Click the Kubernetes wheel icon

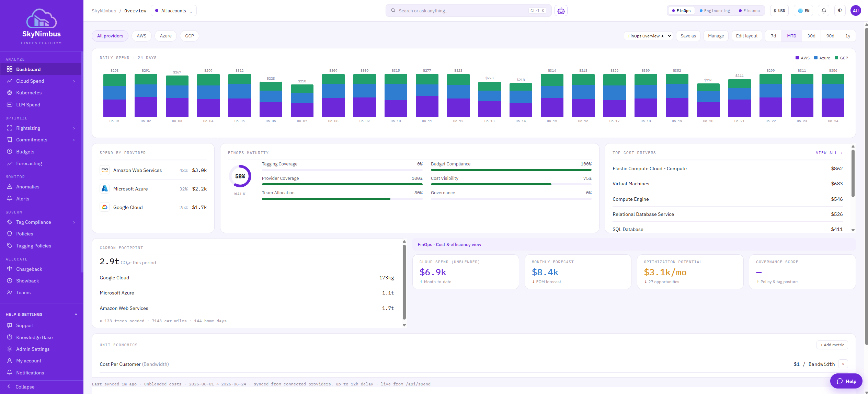click(x=10, y=93)
